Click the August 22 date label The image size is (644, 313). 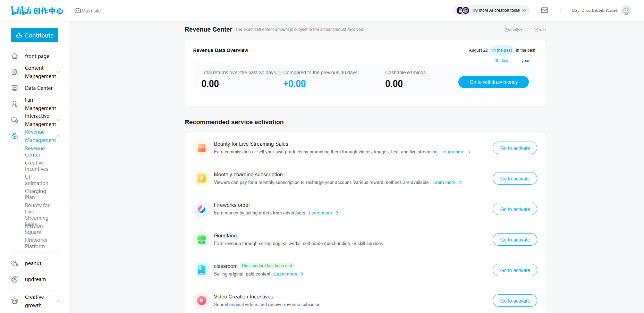(478, 50)
